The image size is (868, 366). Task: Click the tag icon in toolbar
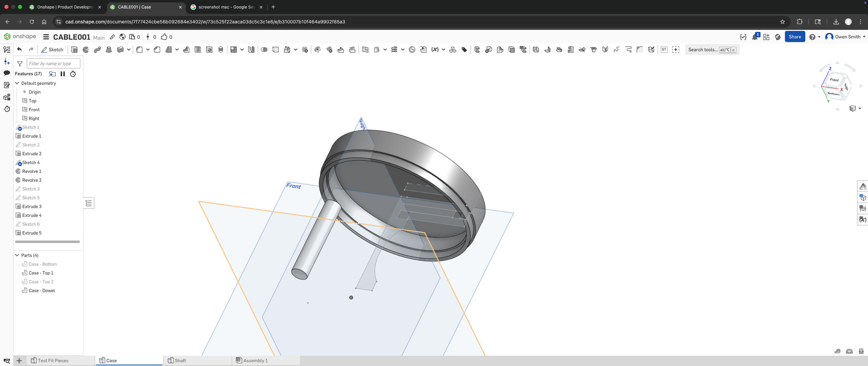[464, 50]
